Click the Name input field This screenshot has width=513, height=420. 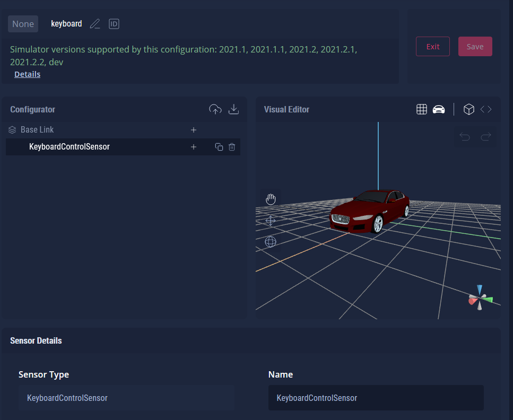point(376,398)
